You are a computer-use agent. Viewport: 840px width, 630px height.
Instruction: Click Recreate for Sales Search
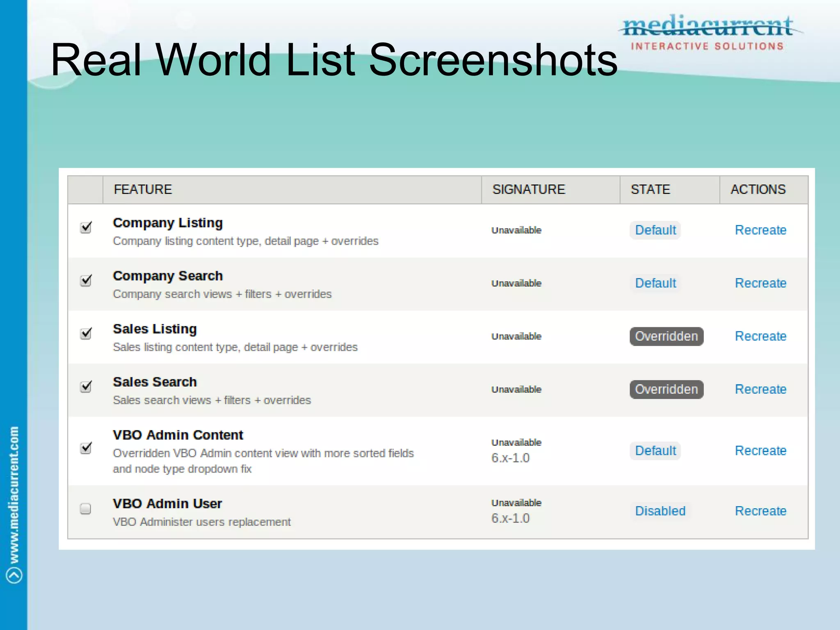[x=760, y=389]
